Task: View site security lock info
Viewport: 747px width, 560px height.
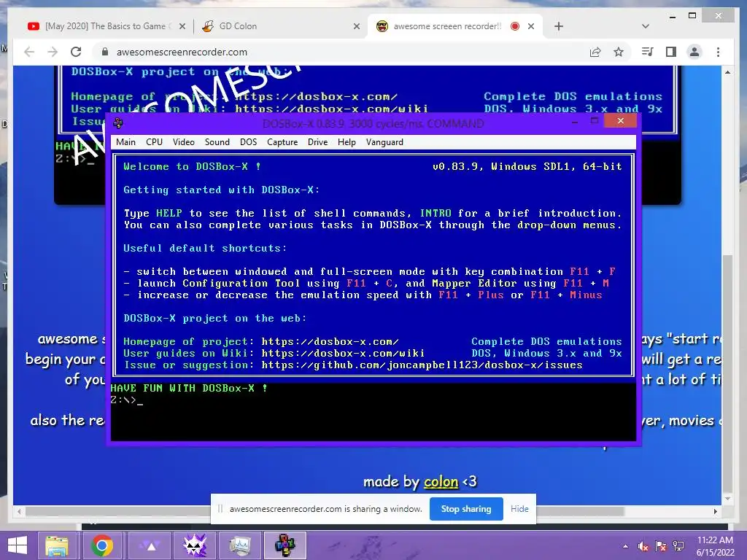Action: [x=105, y=52]
